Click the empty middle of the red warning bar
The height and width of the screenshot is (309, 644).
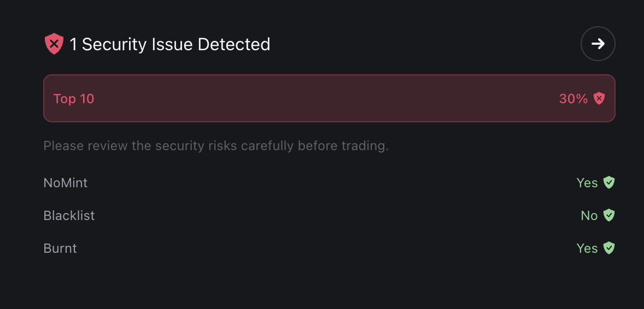(x=328, y=98)
